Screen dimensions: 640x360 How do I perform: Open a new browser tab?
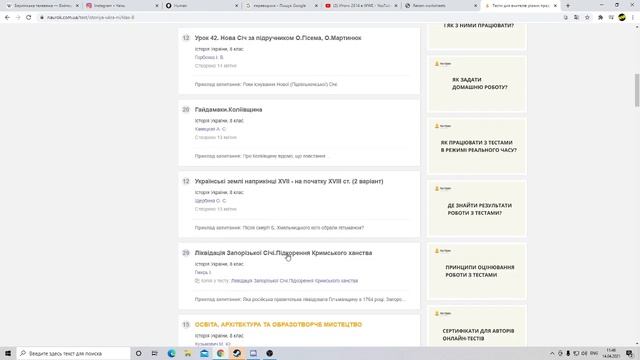point(568,6)
